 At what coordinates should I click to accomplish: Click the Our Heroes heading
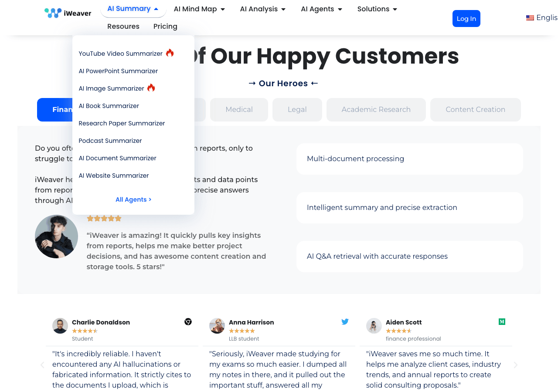[x=283, y=83]
